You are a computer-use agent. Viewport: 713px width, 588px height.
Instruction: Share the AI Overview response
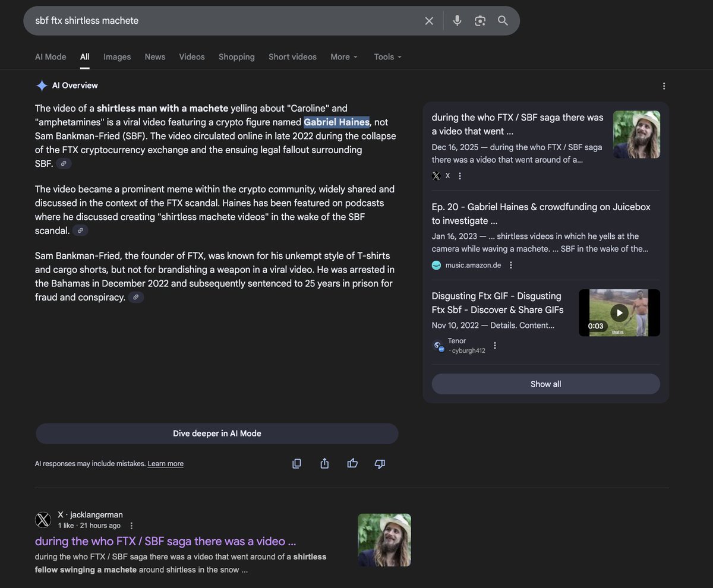(x=324, y=463)
